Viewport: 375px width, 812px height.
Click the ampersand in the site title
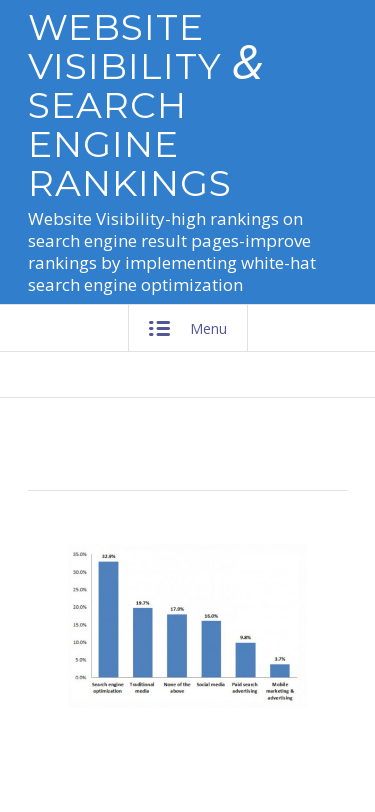(248, 64)
